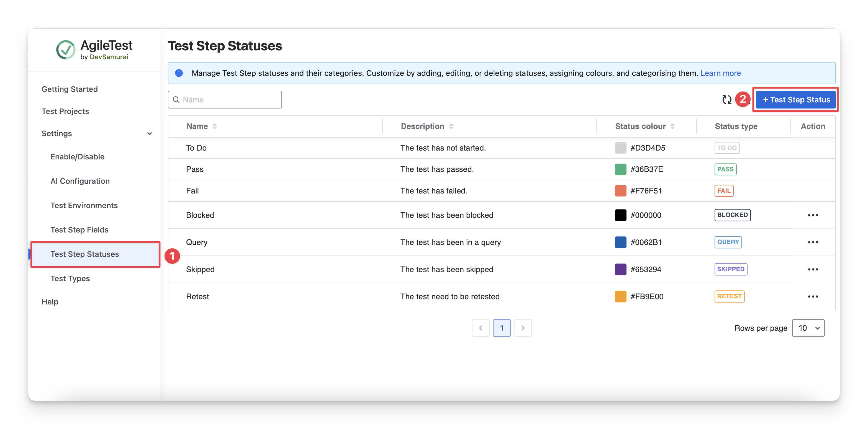This screenshot has width=868, height=429.
Task: Sort by the Description column arrows
Action: click(451, 126)
